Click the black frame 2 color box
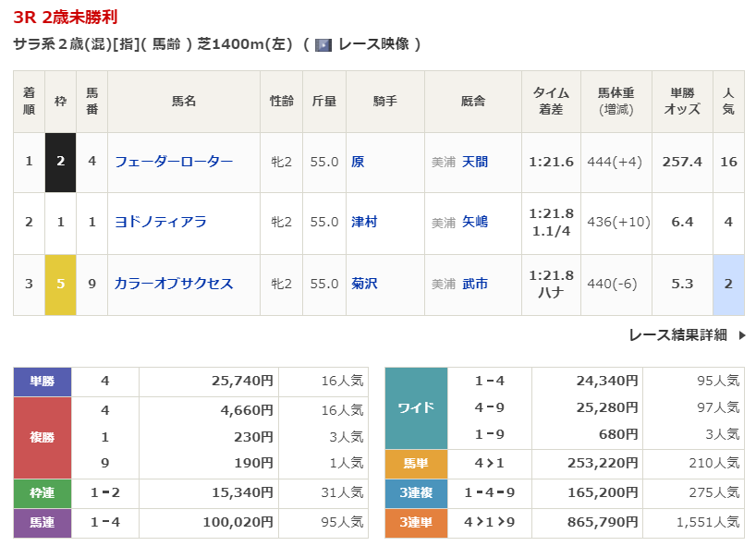 [60, 162]
